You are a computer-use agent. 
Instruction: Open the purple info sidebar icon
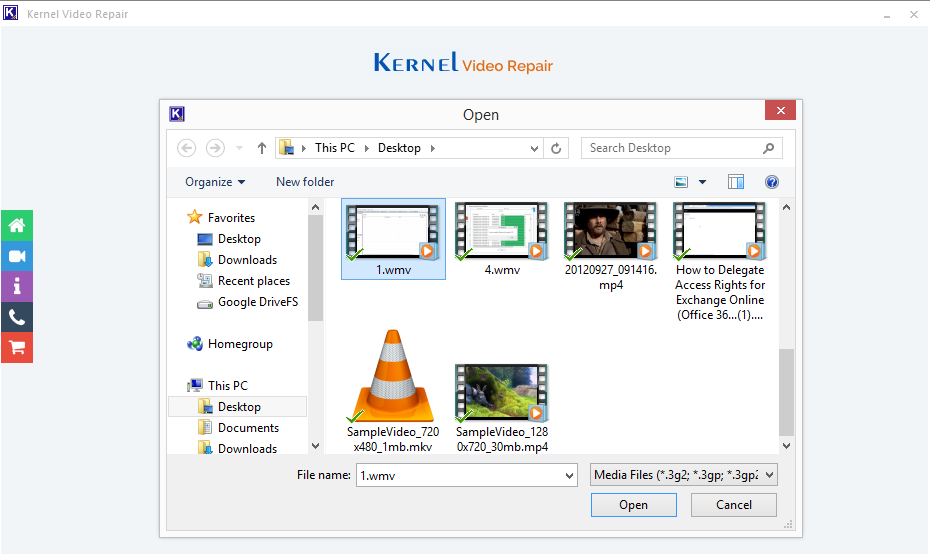tap(17, 287)
